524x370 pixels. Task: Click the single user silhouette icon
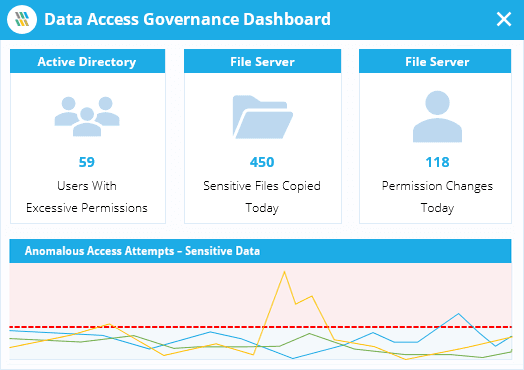tap(437, 116)
